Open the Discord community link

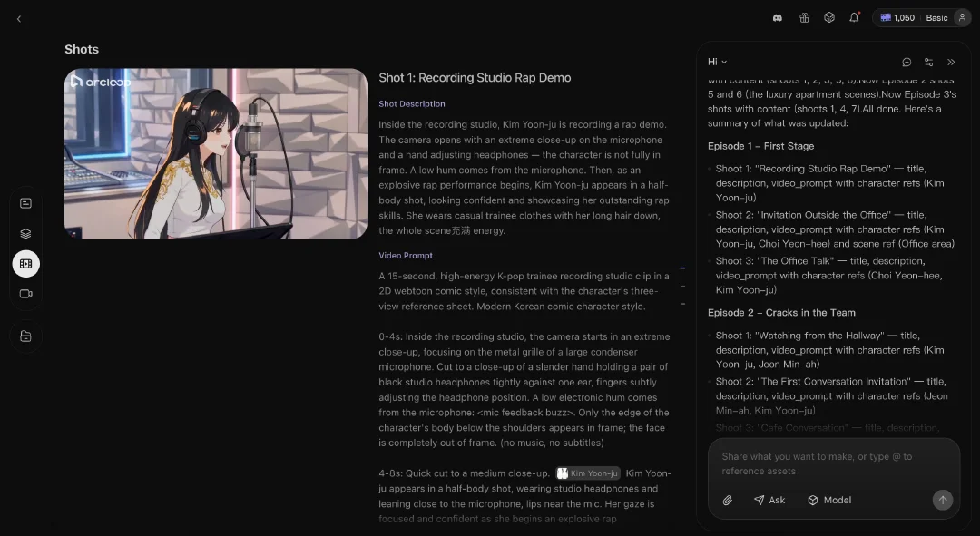pos(778,18)
